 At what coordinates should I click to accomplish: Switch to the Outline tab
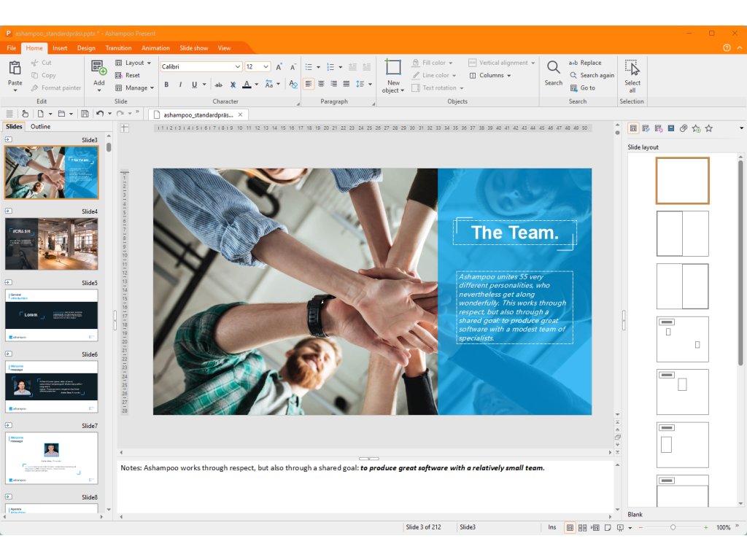(x=40, y=127)
